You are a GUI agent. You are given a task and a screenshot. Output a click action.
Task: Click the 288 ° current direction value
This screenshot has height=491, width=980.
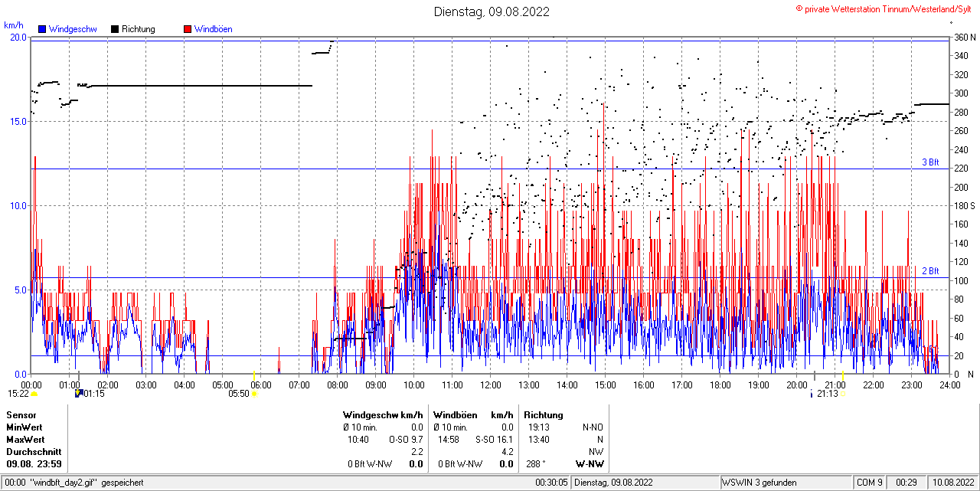tap(537, 463)
